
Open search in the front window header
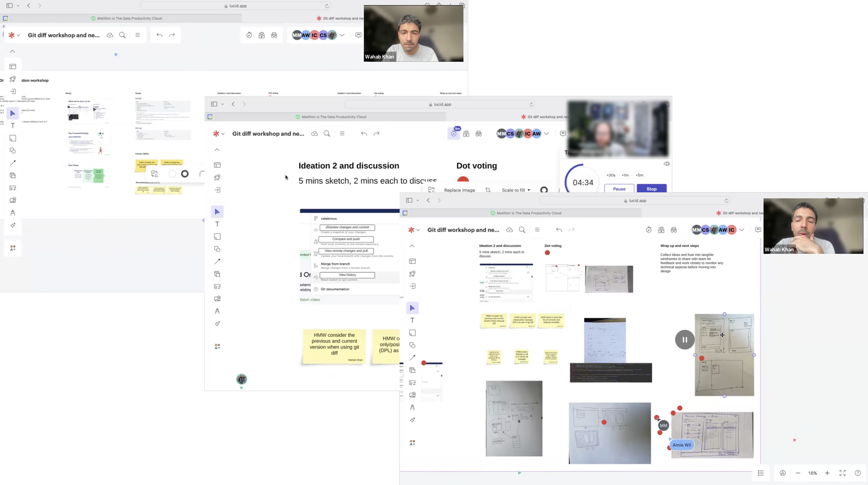pos(522,230)
